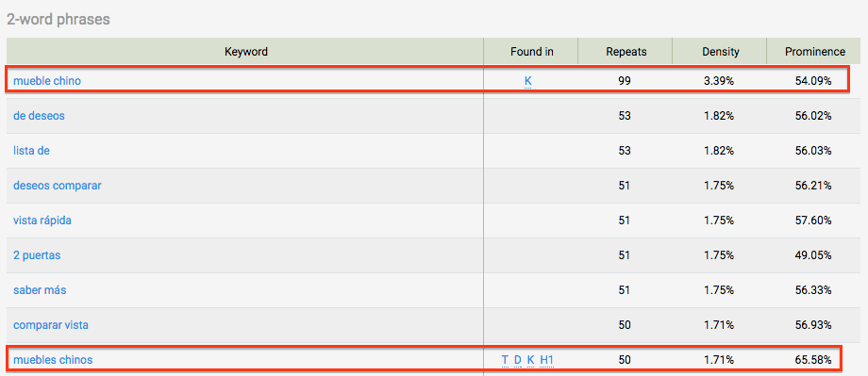Open the 'saber más' keyword link
Viewport: 868px width, 376px height.
[x=40, y=289]
